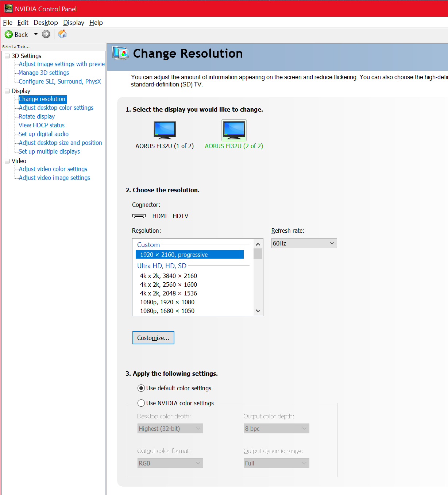448x495 pixels.
Task: Select AORUS FI32U (2 of 2) monitor icon
Action: click(x=234, y=130)
